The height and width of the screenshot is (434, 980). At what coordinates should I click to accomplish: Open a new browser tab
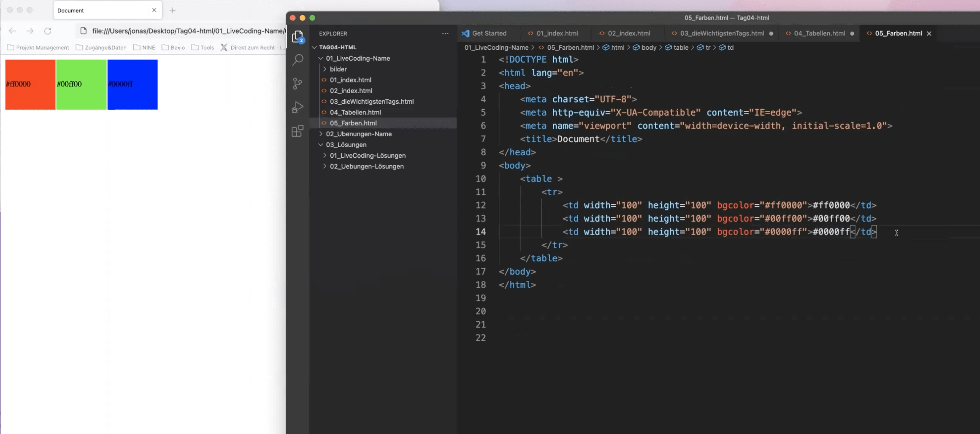(172, 10)
